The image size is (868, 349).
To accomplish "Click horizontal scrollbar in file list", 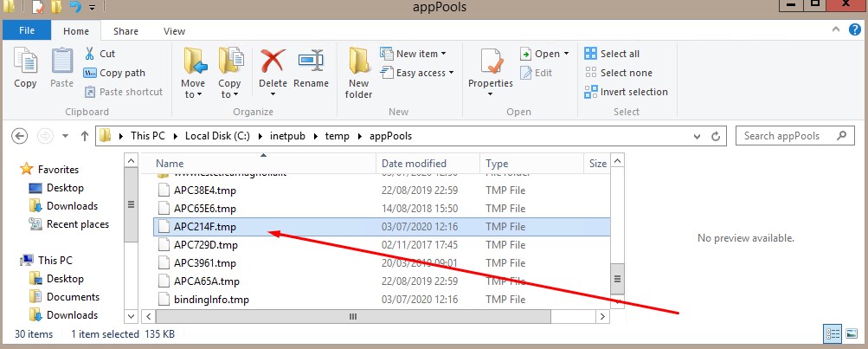I will pos(353,316).
